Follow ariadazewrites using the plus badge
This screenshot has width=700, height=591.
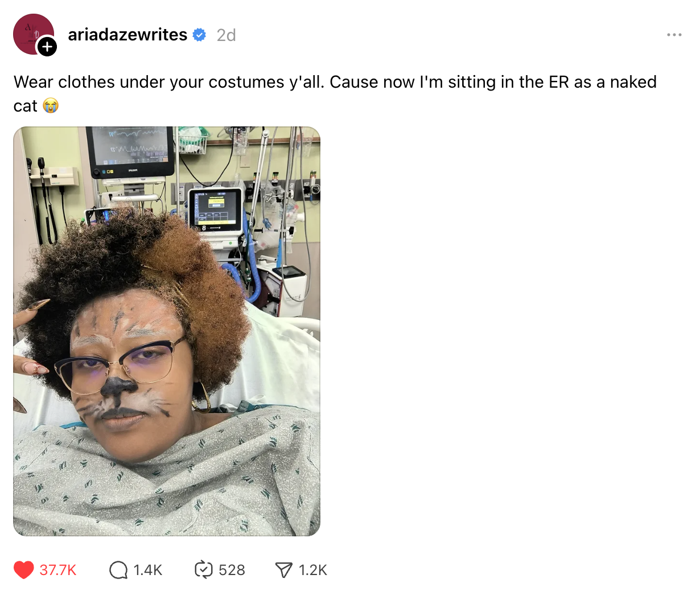click(x=47, y=47)
